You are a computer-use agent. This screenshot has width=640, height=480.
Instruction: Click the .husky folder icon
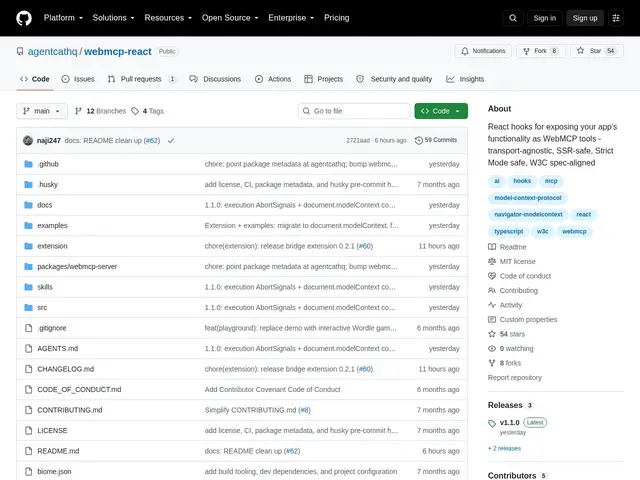click(28, 184)
